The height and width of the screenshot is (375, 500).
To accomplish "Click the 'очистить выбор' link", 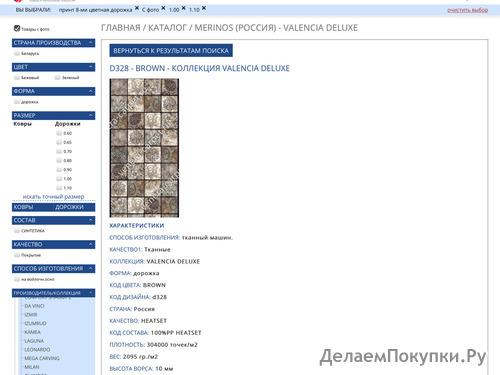I will [x=467, y=10].
